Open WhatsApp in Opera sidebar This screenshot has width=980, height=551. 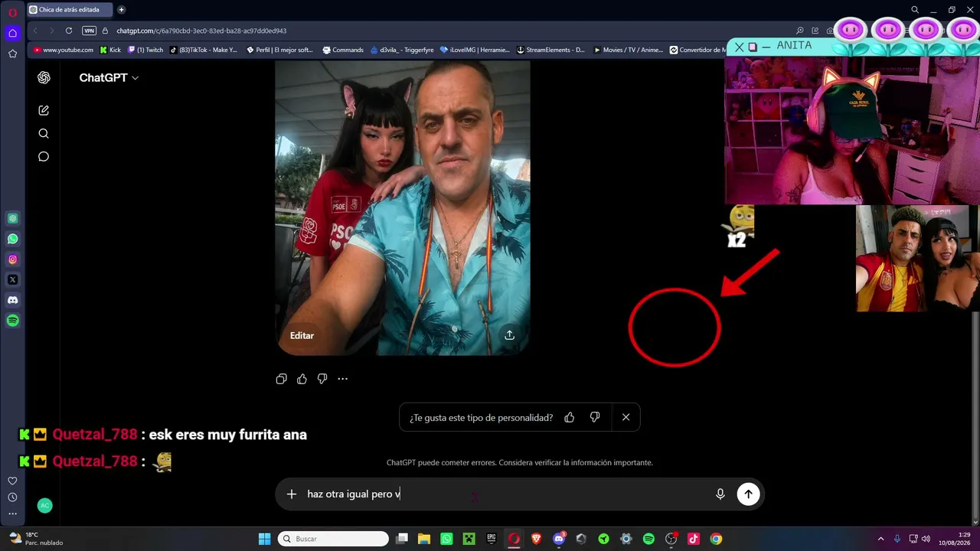tap(12, 239)
